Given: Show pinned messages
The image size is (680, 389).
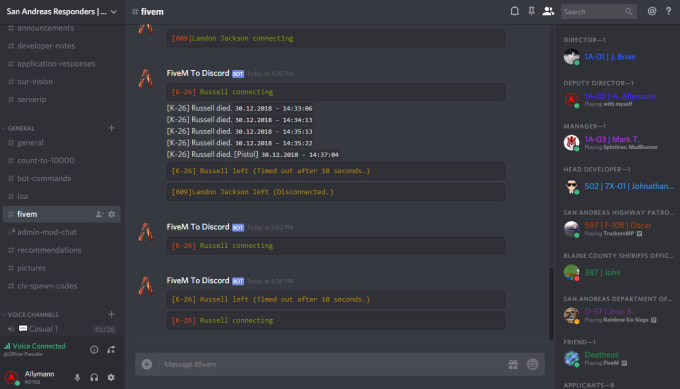Looking at the screenshot, I should 531,11.
